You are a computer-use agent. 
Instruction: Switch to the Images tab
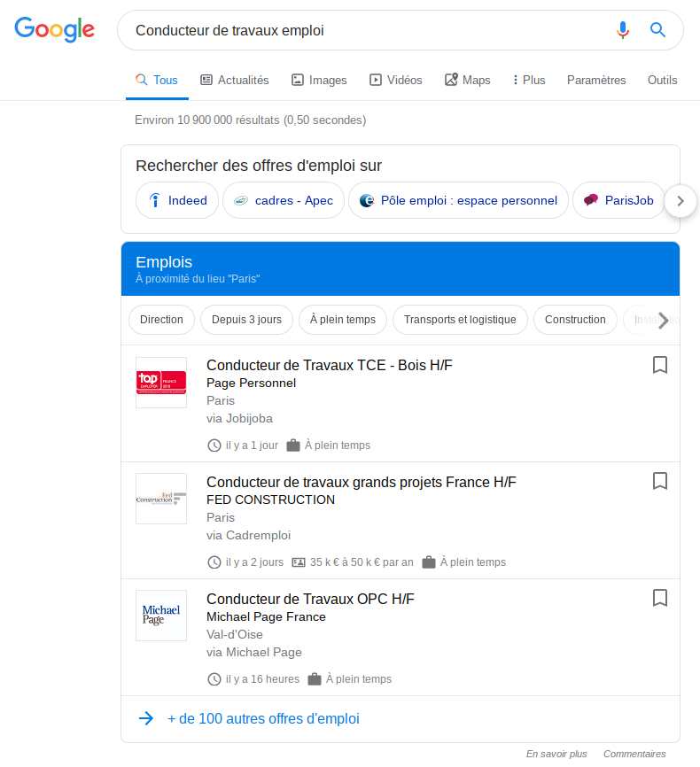click(x=318, y=80)
